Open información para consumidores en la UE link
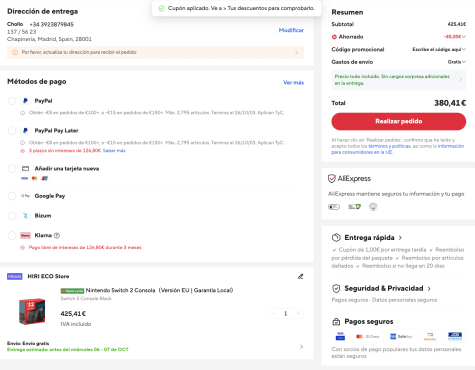This screenshot has height=370, width=475. [397, 149]
